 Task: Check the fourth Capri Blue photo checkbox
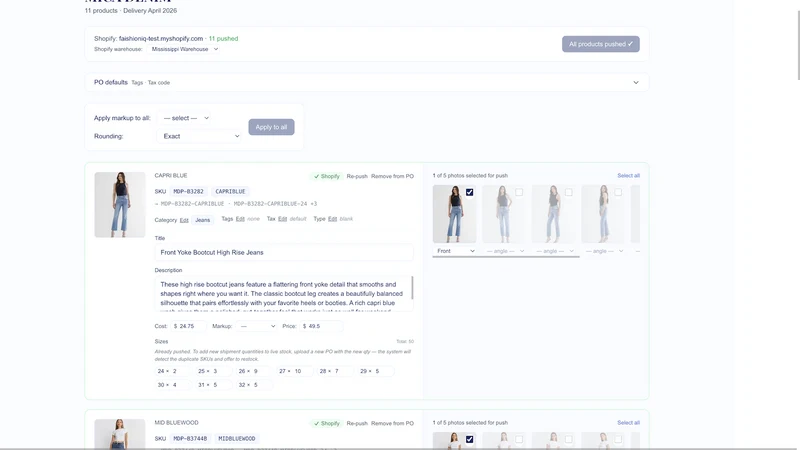[618, 192]
